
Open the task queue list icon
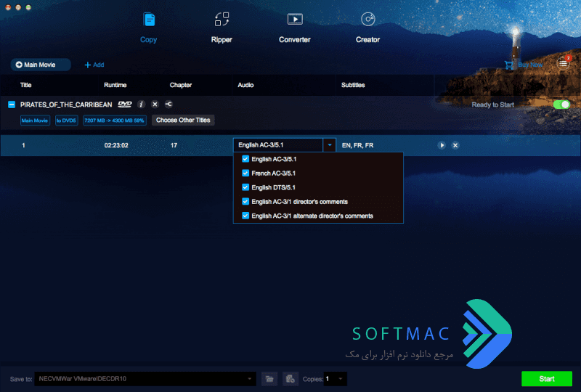[x=564, y=63]
